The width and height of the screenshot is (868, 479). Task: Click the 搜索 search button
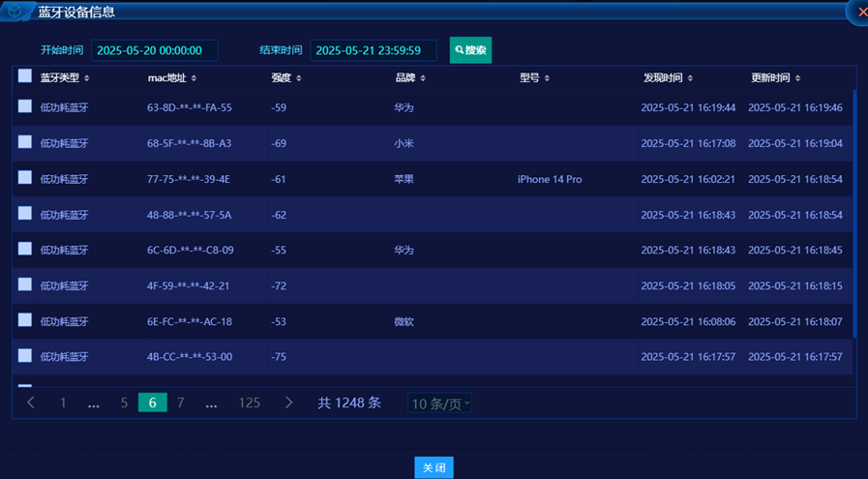(x=470, y=50)
